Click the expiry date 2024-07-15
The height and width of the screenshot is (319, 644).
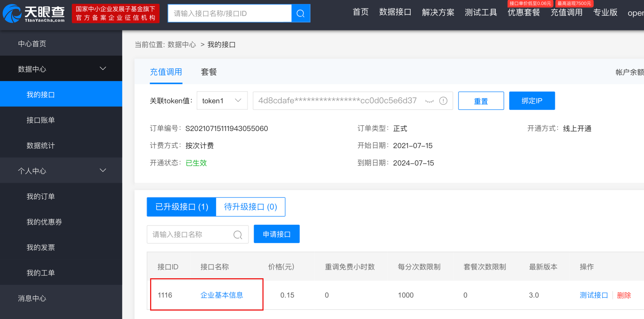413,163
